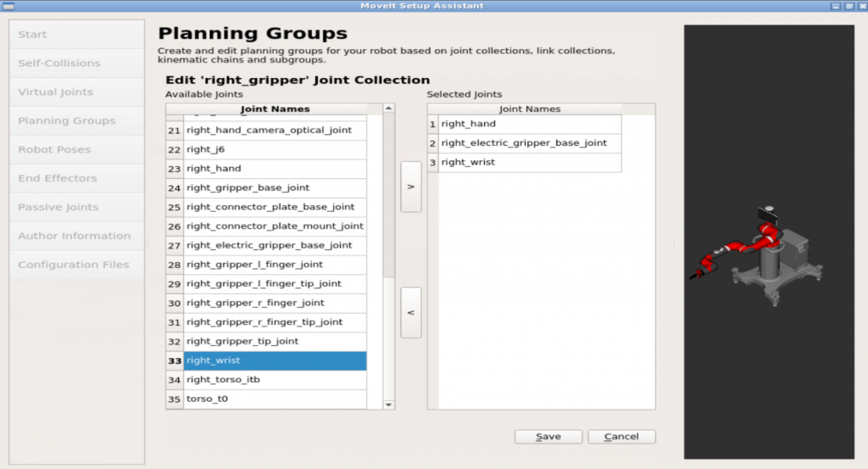Cancel editing the joint collection
868x469 pixels.
click(621, 436)
